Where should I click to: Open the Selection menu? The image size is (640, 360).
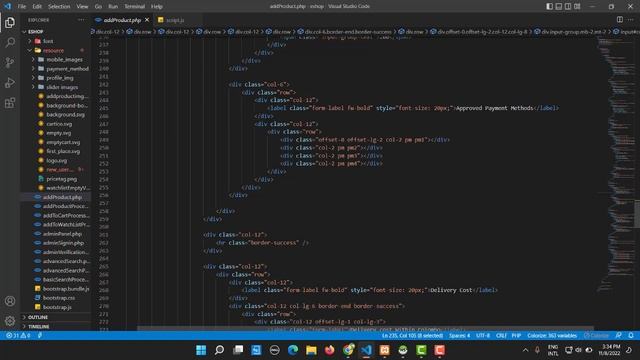(x=59, y=6)
